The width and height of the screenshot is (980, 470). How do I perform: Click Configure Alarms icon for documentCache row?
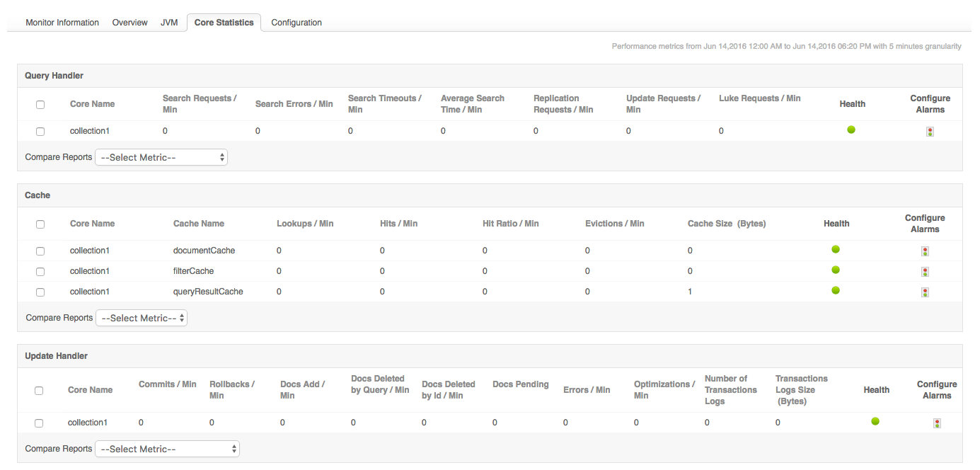[x=925, y=251]
